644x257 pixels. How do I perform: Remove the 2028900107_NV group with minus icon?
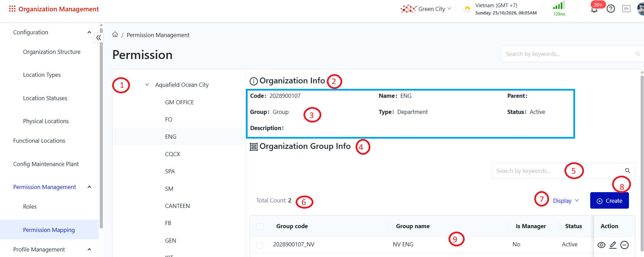pyautogui.click(x=625, y=245)
